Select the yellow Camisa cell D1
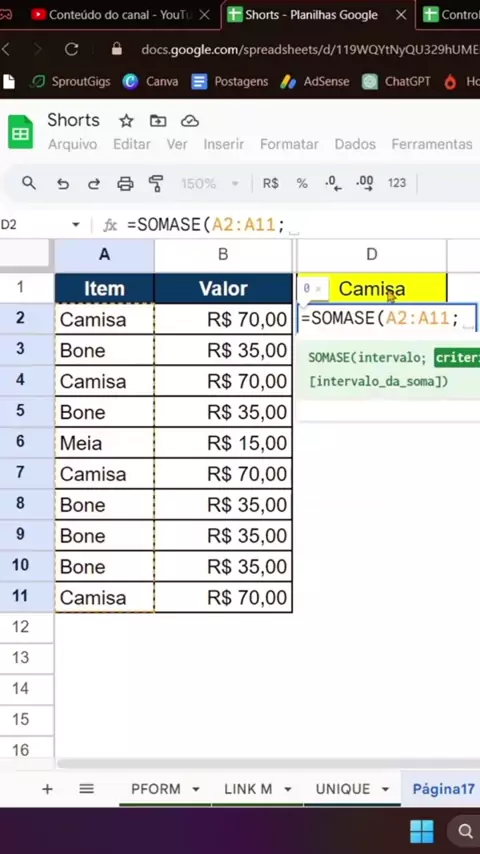 coord(372,288)
